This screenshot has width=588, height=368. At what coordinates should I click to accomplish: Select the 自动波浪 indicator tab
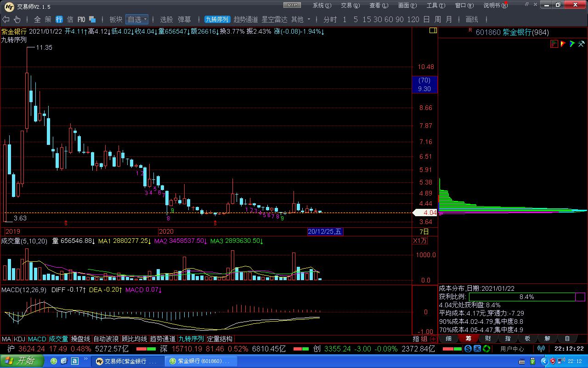(106, 339)
